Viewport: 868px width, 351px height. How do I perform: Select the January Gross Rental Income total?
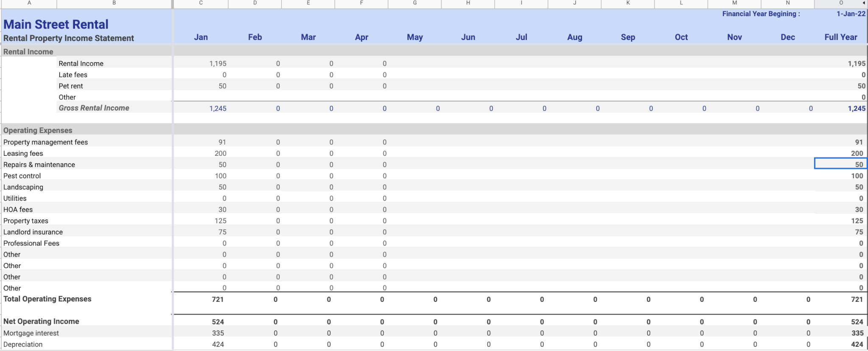point(217,109)
